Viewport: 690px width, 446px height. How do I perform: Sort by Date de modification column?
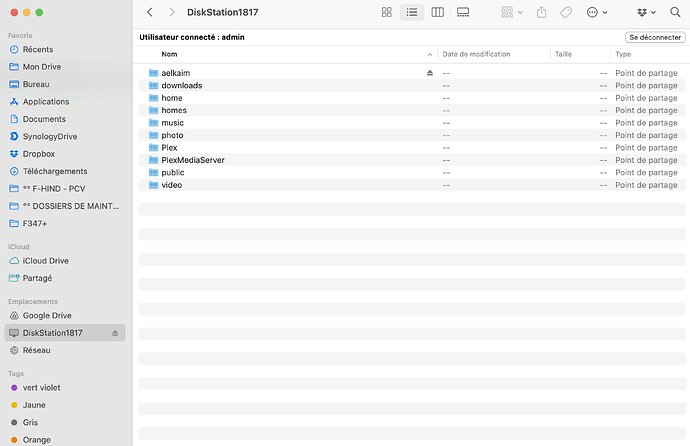click(476, 54)
